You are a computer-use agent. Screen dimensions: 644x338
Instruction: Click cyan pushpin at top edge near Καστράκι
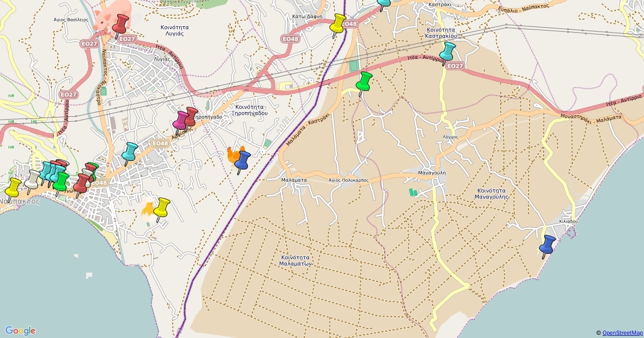(x=384, y=3)
